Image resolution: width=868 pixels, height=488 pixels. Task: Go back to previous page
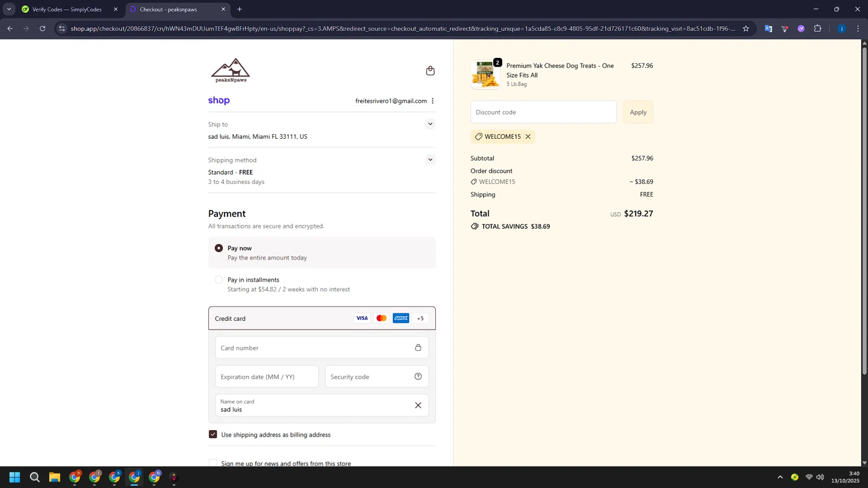(x=10, y=28)
